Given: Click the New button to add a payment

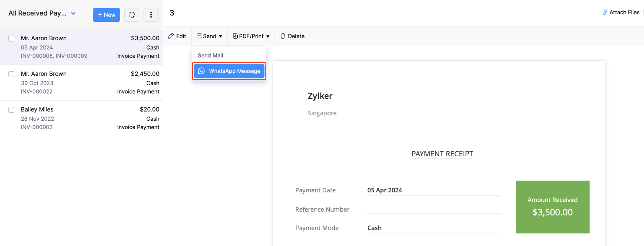Looking at the screenshot, I should pyautogui.click(x=106, y=15).
